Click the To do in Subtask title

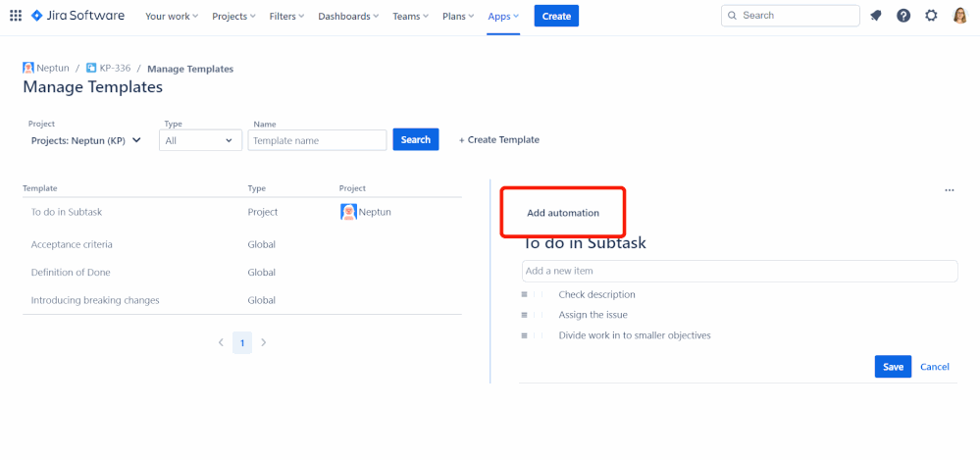585,242
